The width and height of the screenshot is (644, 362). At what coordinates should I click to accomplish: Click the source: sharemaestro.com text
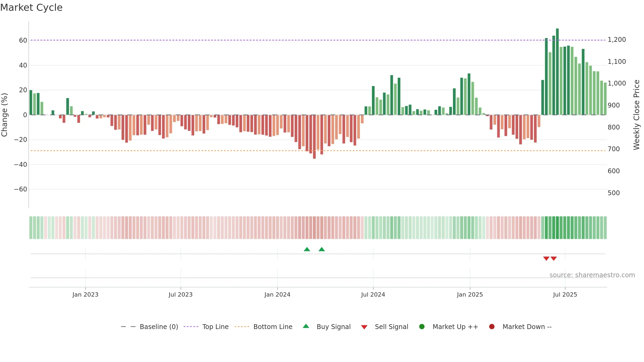pos(592,275)
